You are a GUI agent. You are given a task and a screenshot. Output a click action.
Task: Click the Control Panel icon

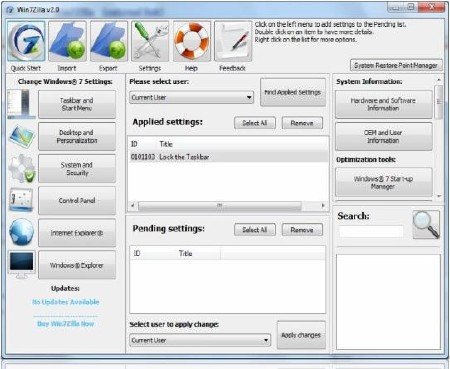pos(21,200)
